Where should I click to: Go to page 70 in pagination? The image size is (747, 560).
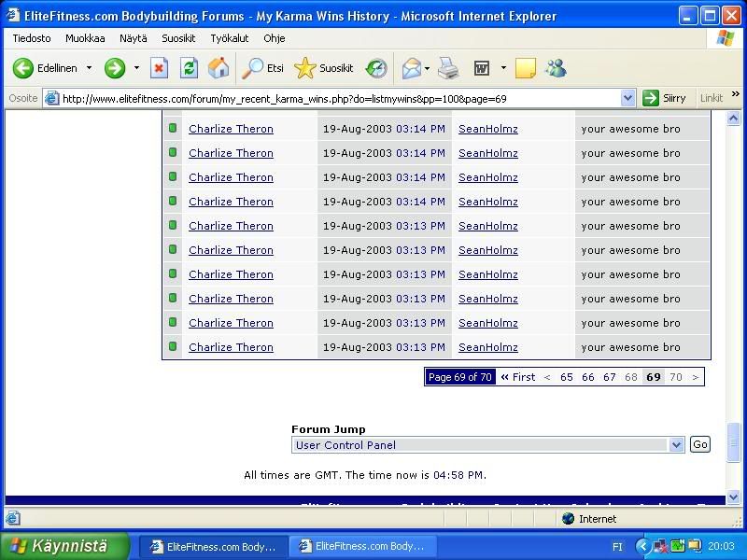tap(675, 377)
